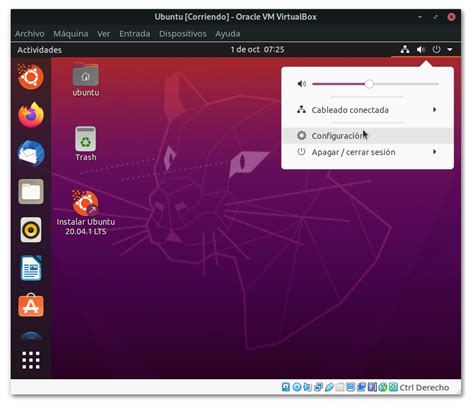Click the VirtualBox USB status icon

coord(329,387)
